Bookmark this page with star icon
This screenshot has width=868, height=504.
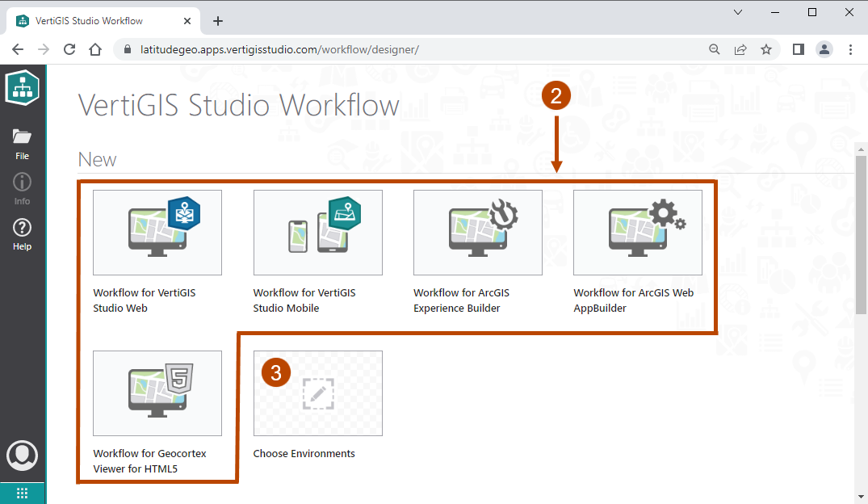[x=765, y=49]
